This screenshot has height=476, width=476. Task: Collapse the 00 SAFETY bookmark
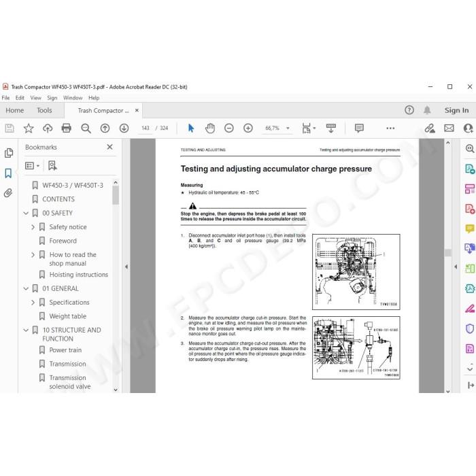coord(26,213)
